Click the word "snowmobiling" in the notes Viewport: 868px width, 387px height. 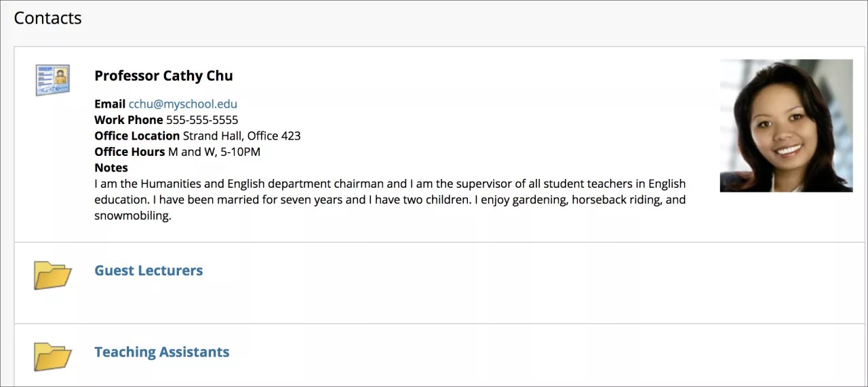coord(132,216)
